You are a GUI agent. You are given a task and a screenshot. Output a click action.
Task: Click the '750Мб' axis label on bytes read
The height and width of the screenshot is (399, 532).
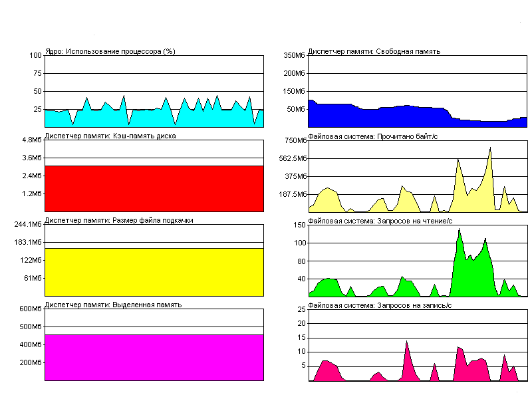point(294,140)
